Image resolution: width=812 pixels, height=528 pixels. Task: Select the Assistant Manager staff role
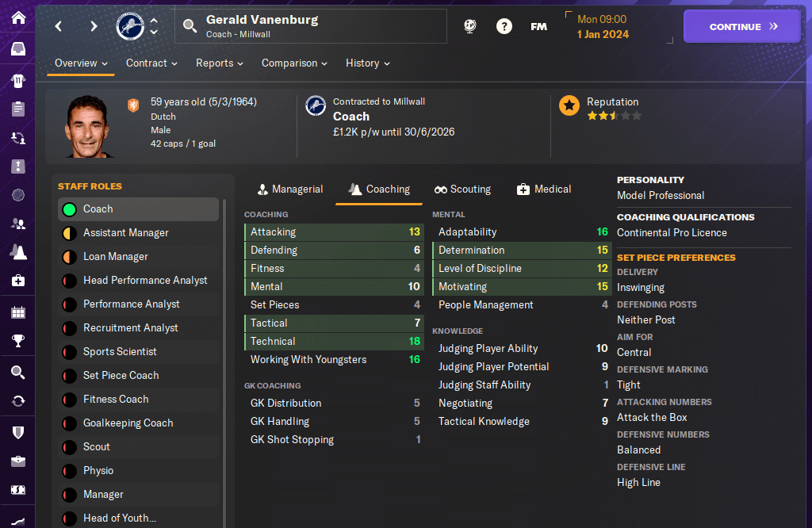coord(125,233)
